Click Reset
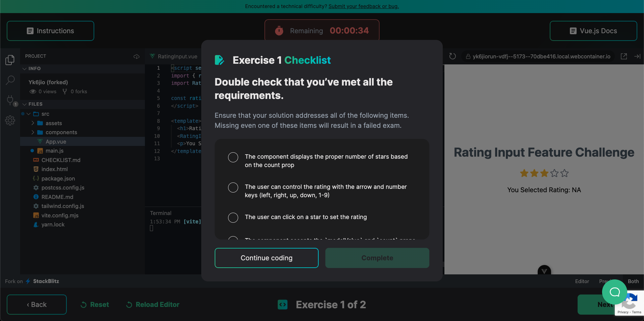This screenshot has height=321, width=644. pos(95,305)
